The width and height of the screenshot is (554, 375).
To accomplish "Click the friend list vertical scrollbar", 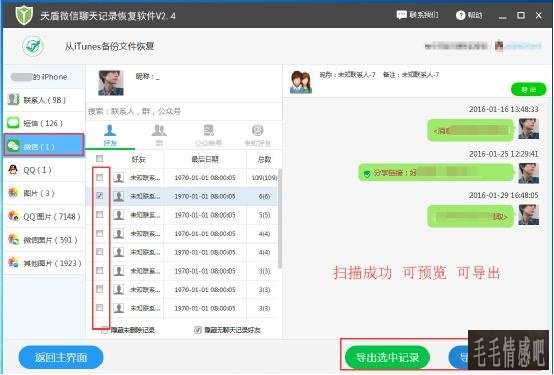I will point(280,219).
